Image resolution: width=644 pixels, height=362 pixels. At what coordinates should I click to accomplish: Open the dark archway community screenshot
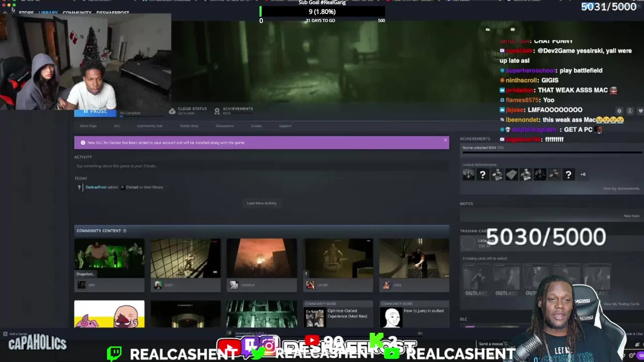(185, 314)
